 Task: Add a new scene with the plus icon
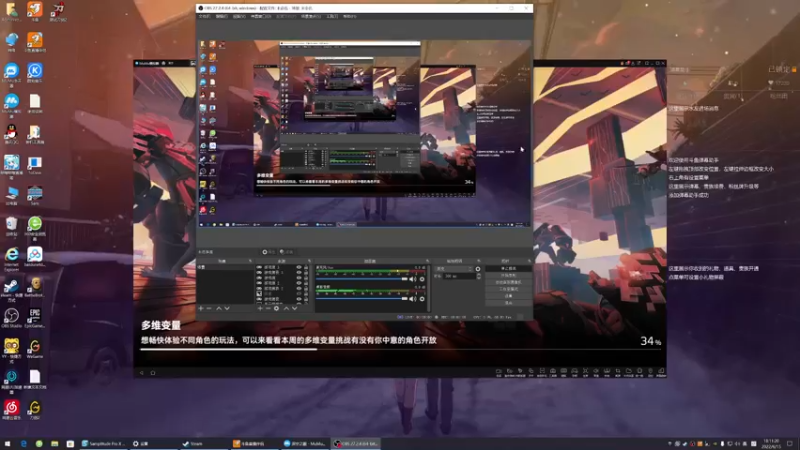[201, 308]
